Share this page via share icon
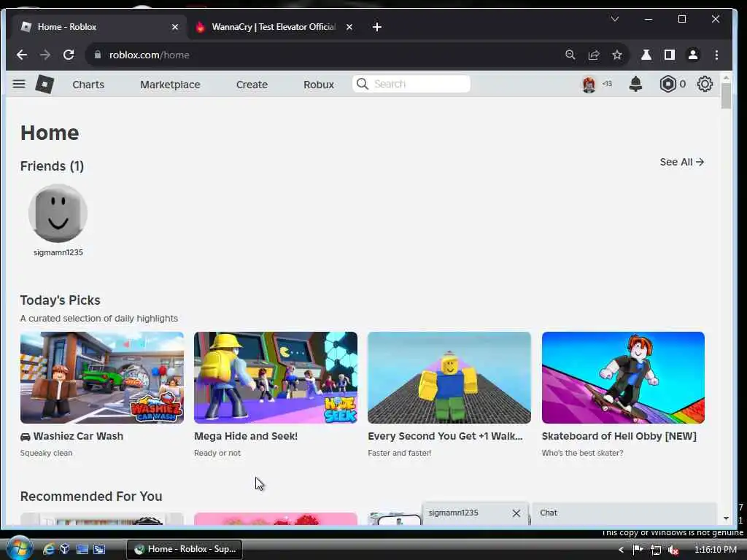The width and height of the screenshot is (747, 560). pyautogui.click(x=594, y=55)
